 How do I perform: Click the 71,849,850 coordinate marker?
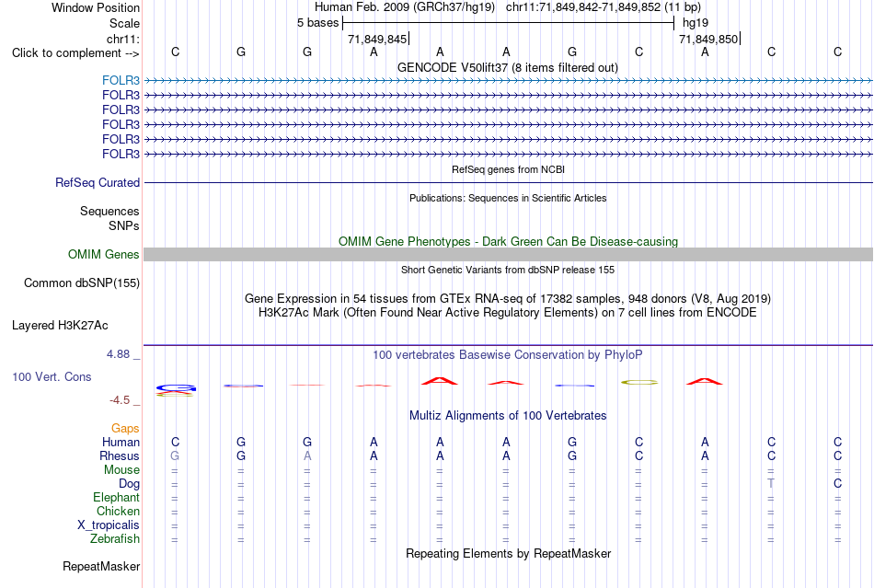coord(708,39)
